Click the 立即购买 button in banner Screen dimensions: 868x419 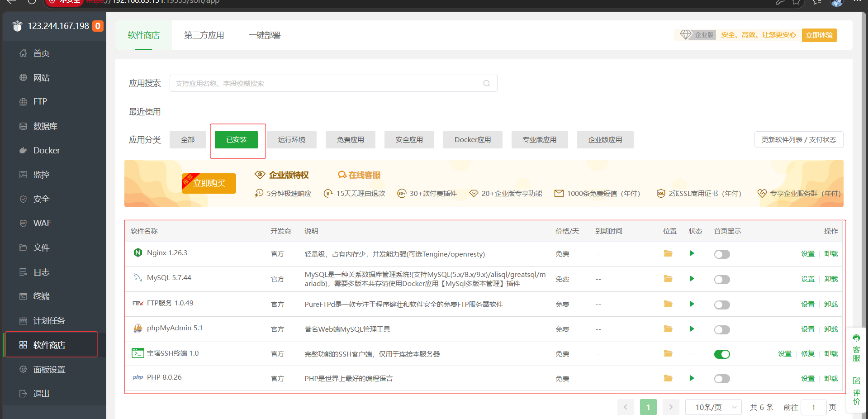(209, 183)
